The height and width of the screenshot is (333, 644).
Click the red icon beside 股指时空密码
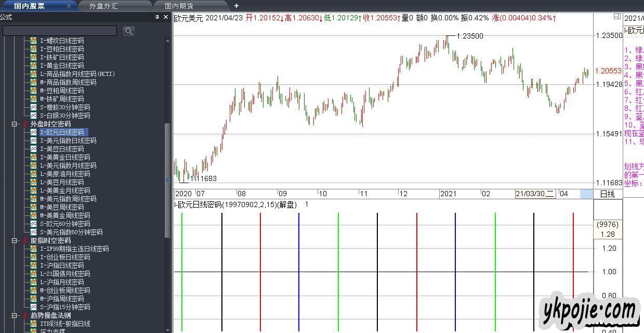(x=24, y=240)
